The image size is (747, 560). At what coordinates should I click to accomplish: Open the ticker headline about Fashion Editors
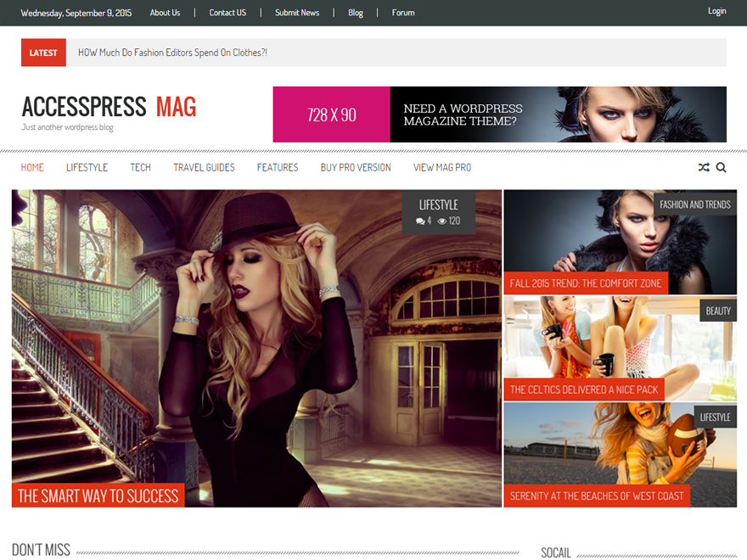[x=172, y=53]
